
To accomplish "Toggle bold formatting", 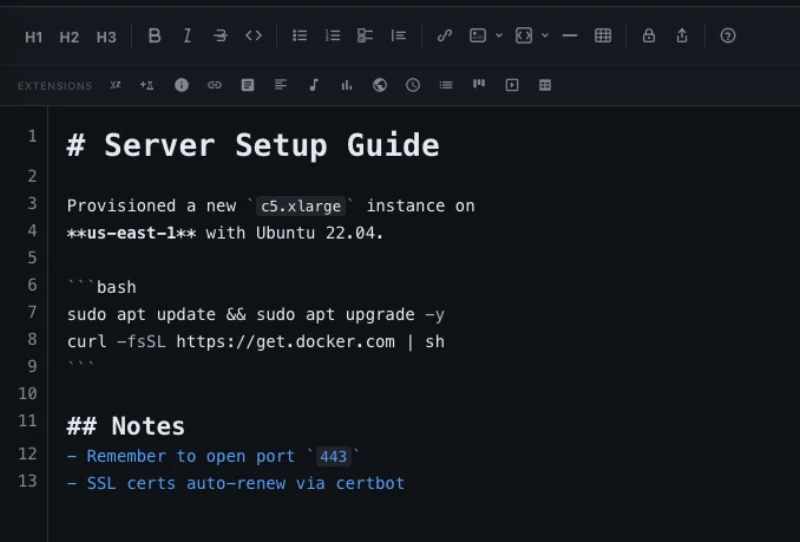I will [155, 36].
